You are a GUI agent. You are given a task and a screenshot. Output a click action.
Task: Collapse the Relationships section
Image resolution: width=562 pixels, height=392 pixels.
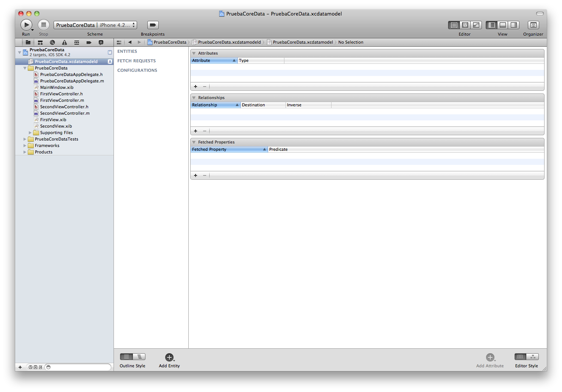coord(194,98)
